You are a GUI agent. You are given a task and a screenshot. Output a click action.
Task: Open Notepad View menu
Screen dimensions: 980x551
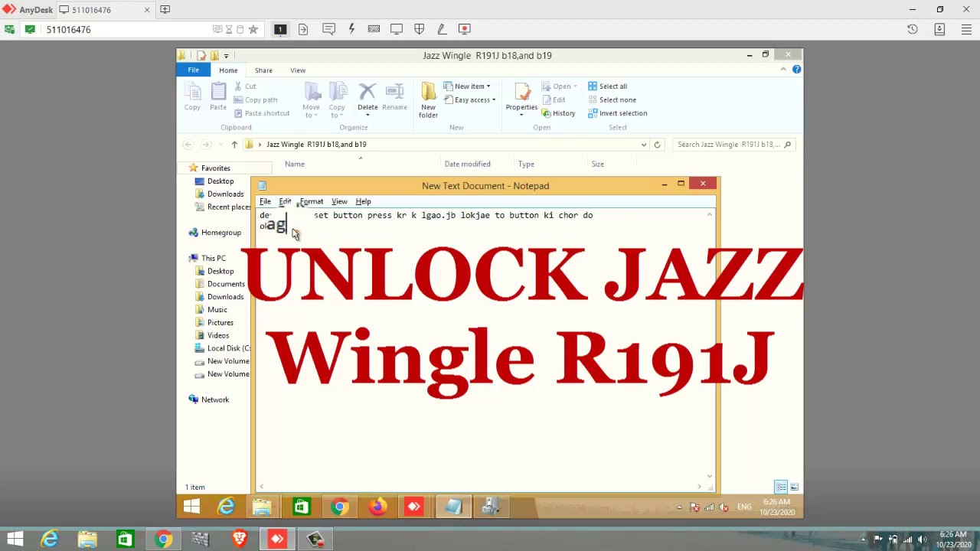coord(339,201)
